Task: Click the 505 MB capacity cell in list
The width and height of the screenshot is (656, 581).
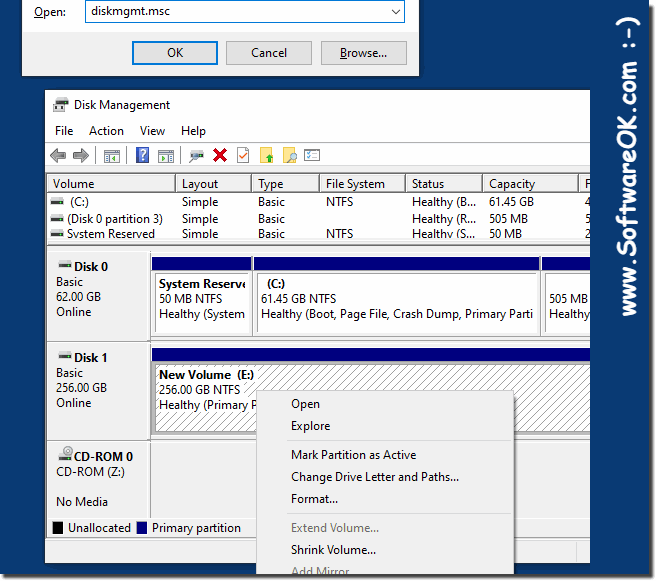Action: [508, 219]
